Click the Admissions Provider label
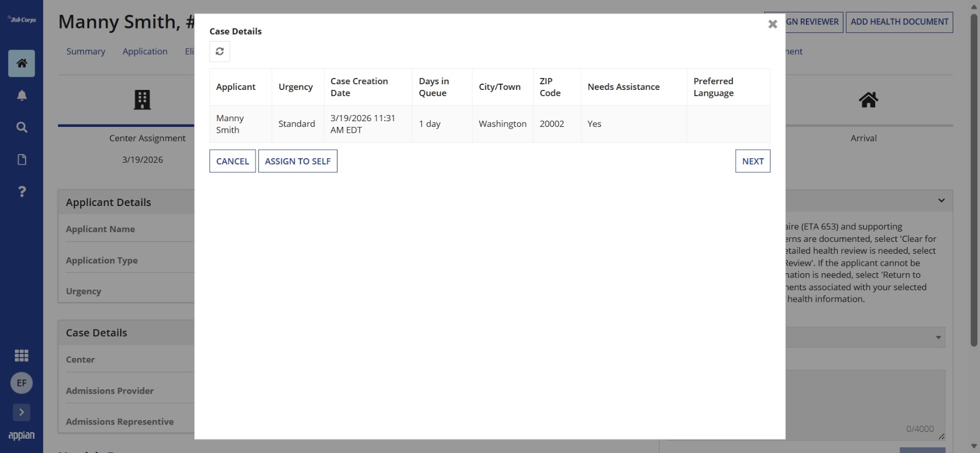This screenshot has width=980, height=453. pos(110,391)
